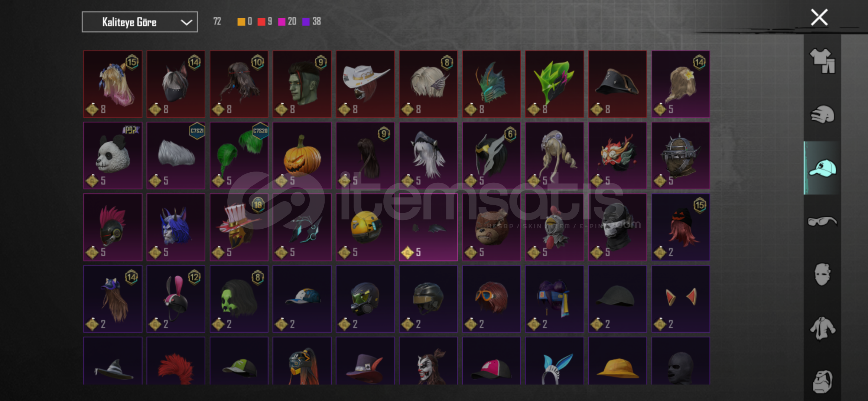Select the red devil horns item
This screenshot has height=401, width=868.
pos(680,299)
